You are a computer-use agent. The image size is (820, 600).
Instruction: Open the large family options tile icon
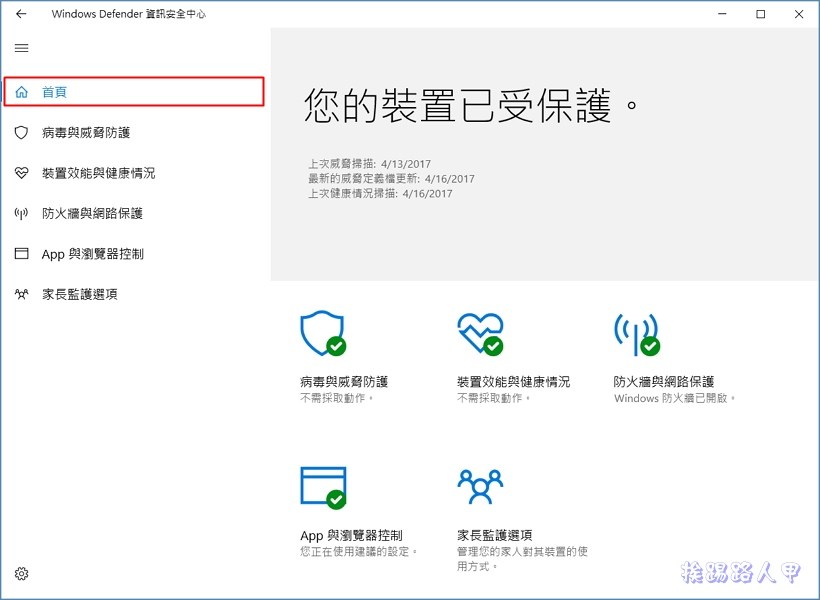click(480, 486)
